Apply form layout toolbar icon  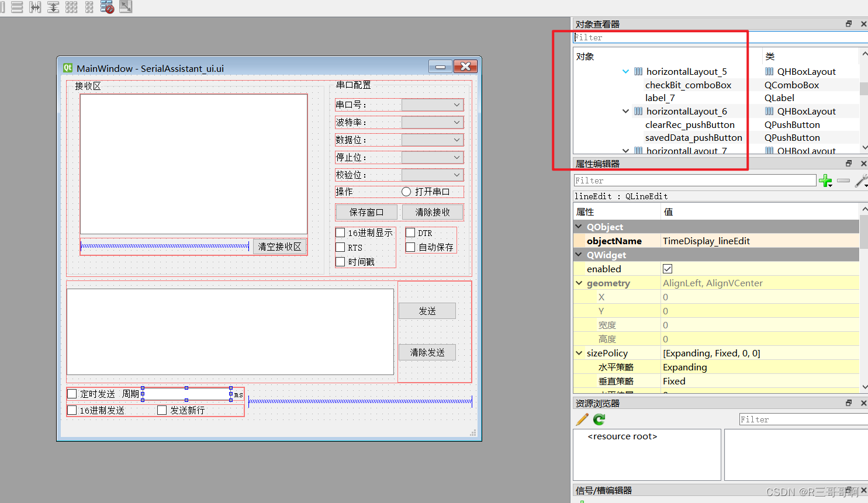point(89,7)
